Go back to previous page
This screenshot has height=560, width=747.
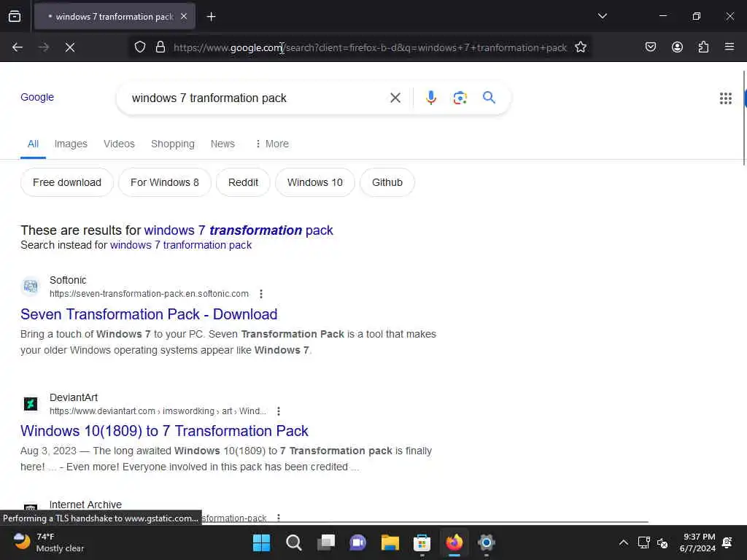pyautogui.click(x=18, y=47)
